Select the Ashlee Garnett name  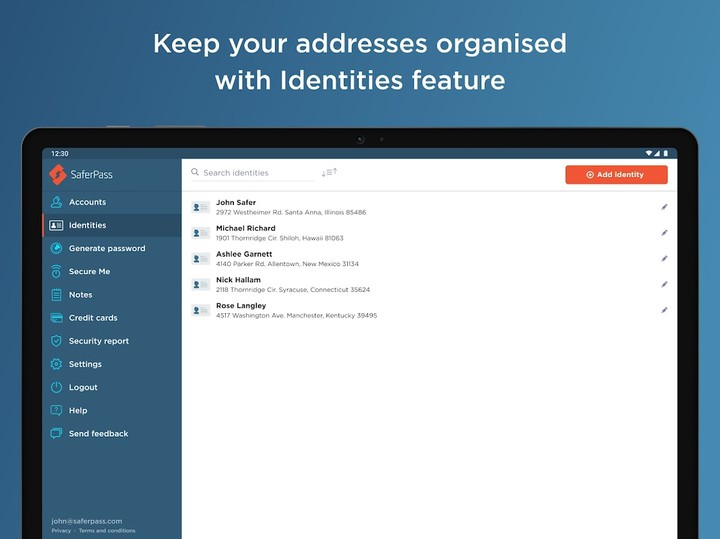pyautogui.click(x=244, y=254)
